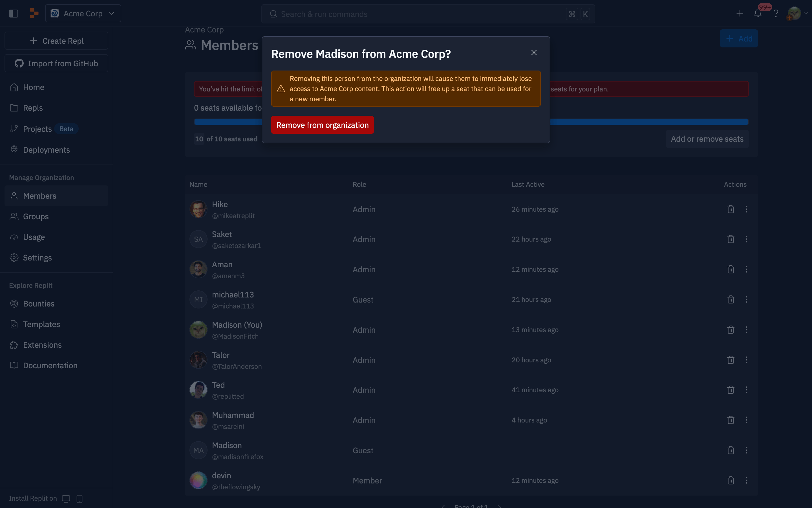Open more options for Madison (You)
Screen dimensions: 812x508
(746, 330)
